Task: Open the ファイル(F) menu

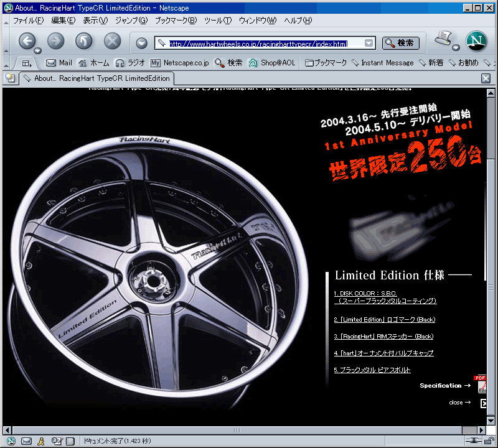Action: (28, 21)
